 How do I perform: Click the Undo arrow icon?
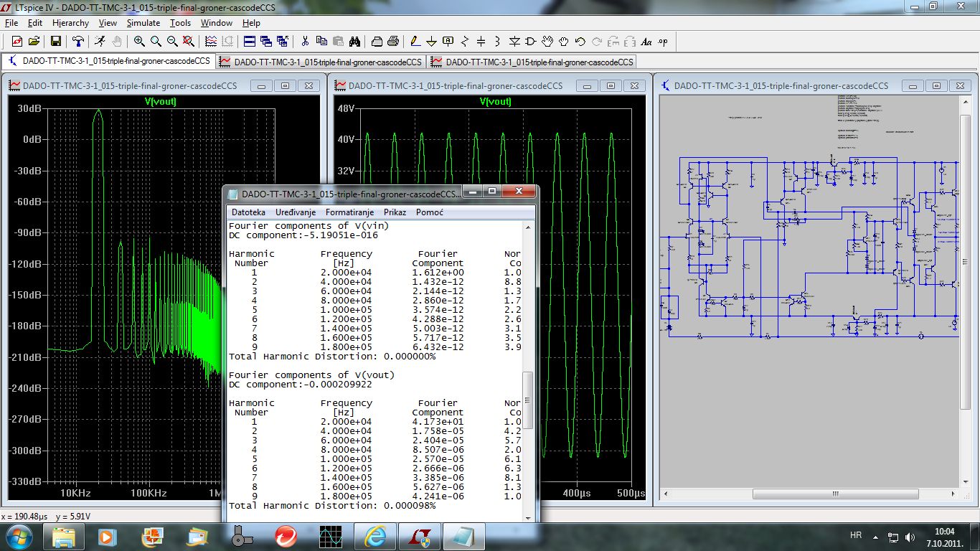580,41
